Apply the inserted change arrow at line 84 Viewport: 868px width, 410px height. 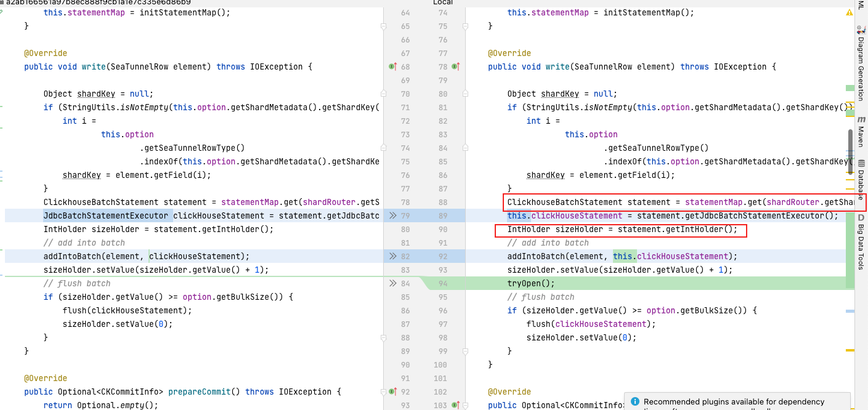392,283
